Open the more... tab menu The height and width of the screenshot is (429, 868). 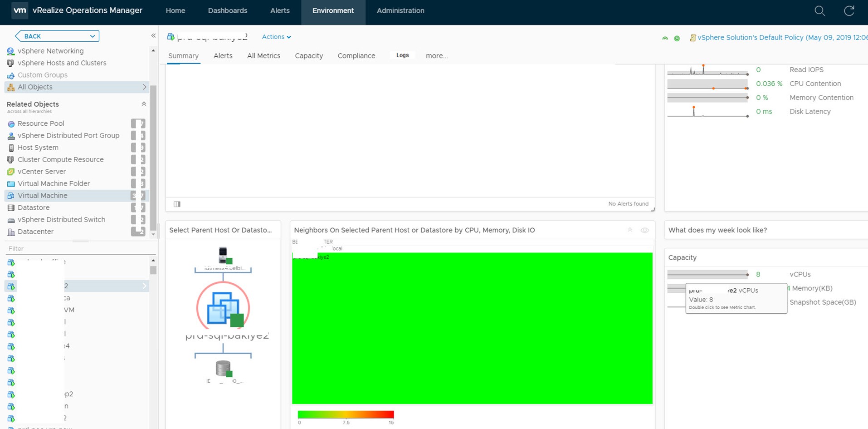pyautogui.click(x=437, y=56)
